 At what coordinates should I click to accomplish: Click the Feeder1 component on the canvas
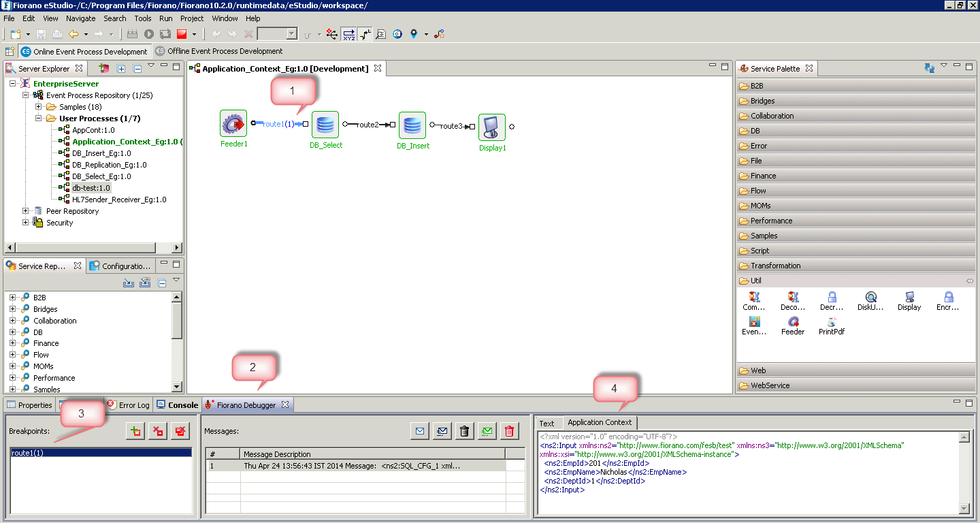point(233,124)
